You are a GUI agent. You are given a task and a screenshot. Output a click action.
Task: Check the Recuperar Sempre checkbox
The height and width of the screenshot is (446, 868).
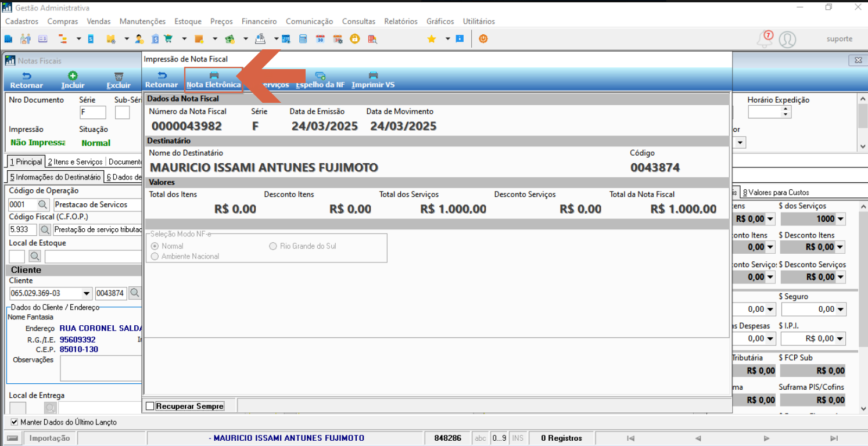150,406
